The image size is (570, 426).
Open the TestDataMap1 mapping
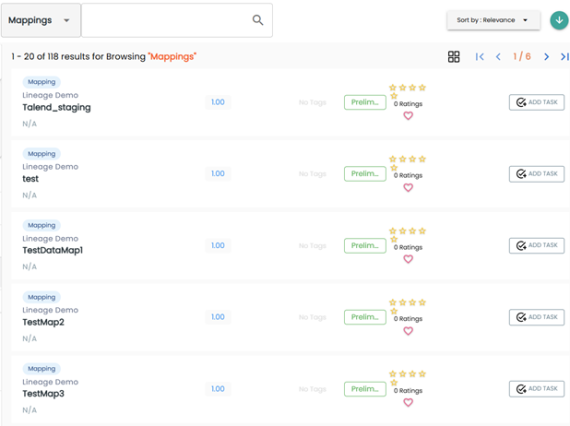pos(53,250)
